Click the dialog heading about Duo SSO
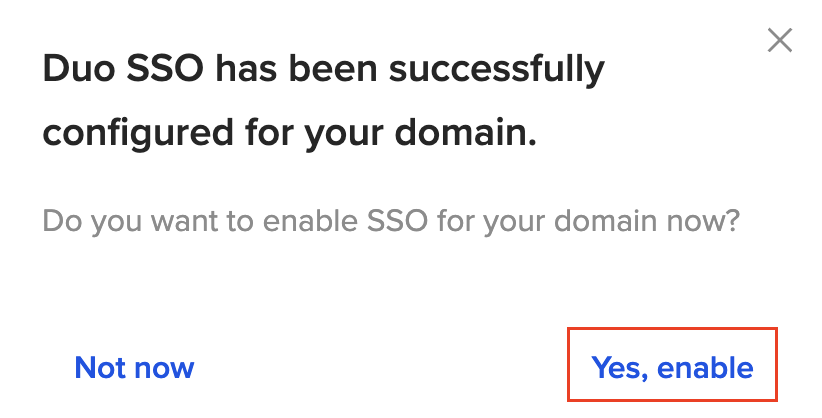Image resolution: width=822 pixels, height=418 pixels. 323,101
